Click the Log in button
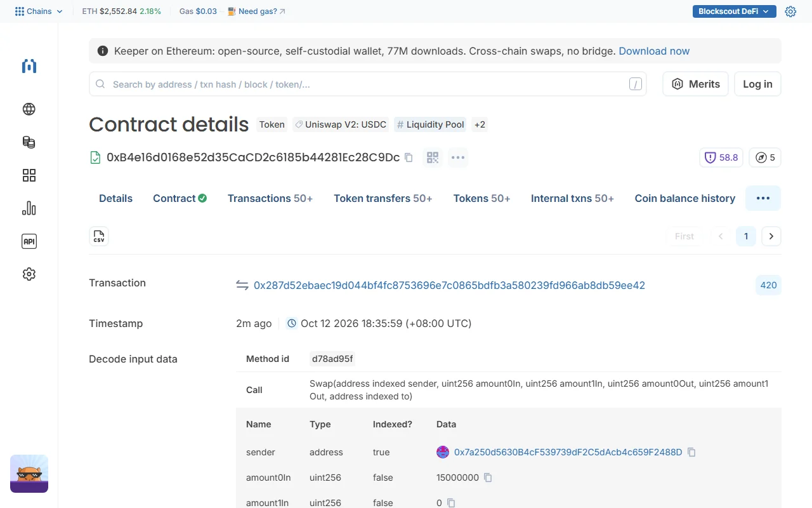The image size is (812, 508). 757,84
